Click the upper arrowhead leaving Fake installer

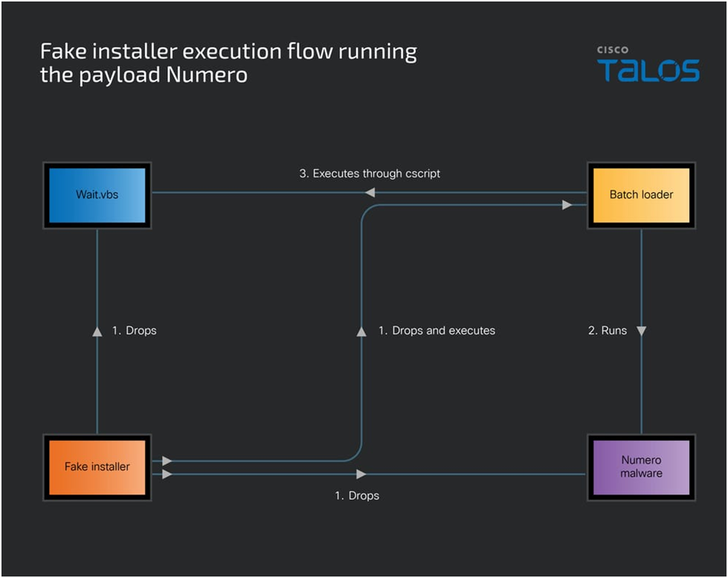click(167, 462)
